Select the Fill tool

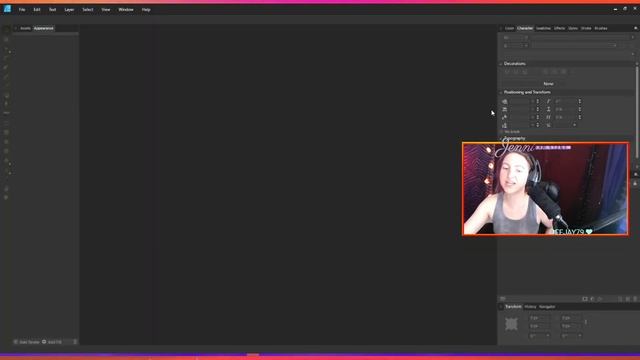click(x=6, y=95)
